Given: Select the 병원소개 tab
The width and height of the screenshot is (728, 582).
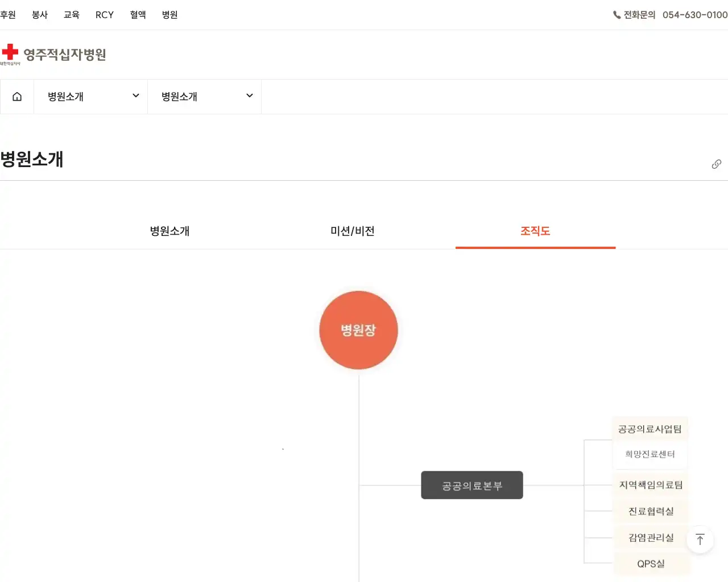Looking at the screenshot, I should click(169, 231).
